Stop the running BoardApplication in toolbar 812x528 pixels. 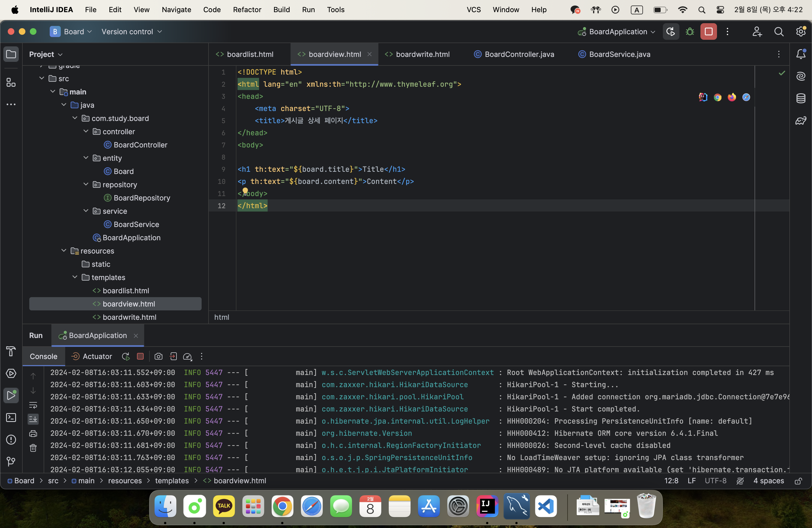click(708, 32)
